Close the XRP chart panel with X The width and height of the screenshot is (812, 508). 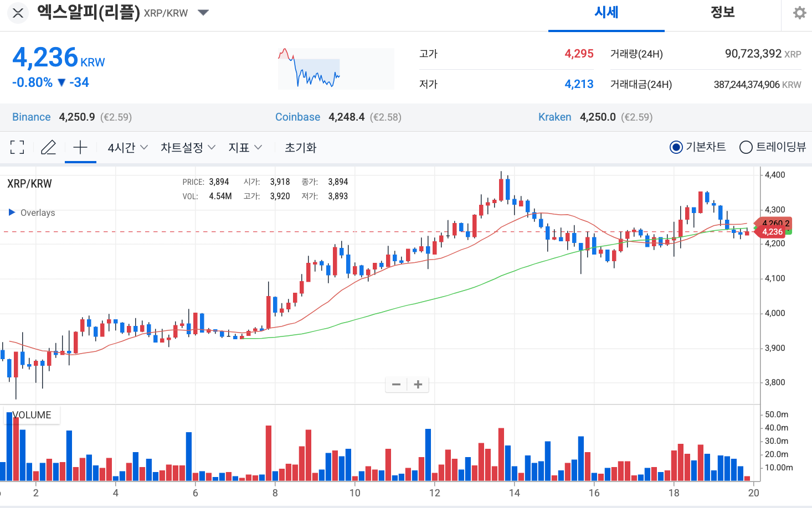coord(18,13)
